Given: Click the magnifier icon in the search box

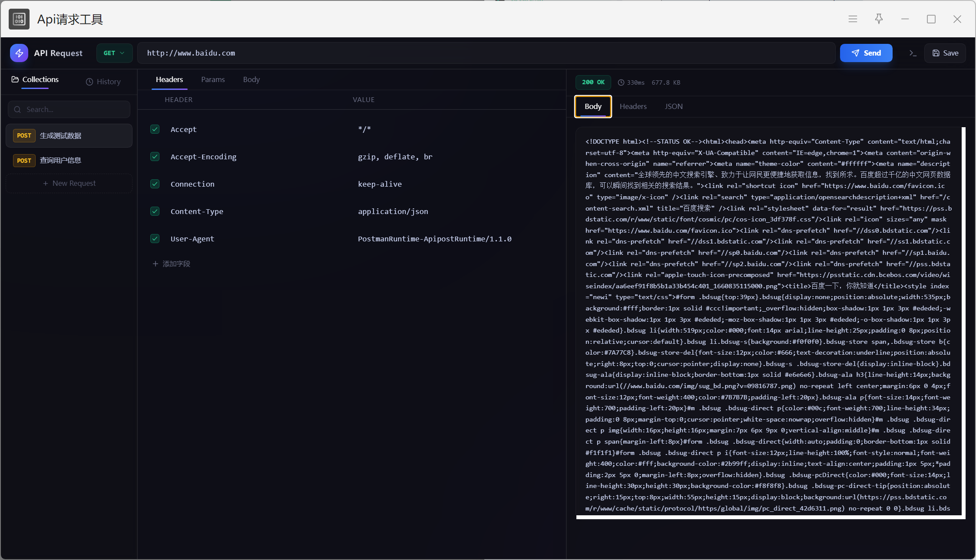Looking at the screenshot, I should click(x=17, y=109).
